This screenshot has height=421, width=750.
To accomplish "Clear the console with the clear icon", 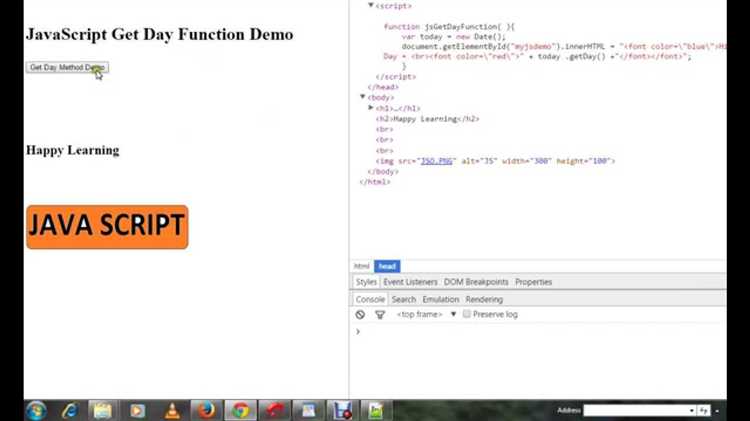I will point(360,314).
